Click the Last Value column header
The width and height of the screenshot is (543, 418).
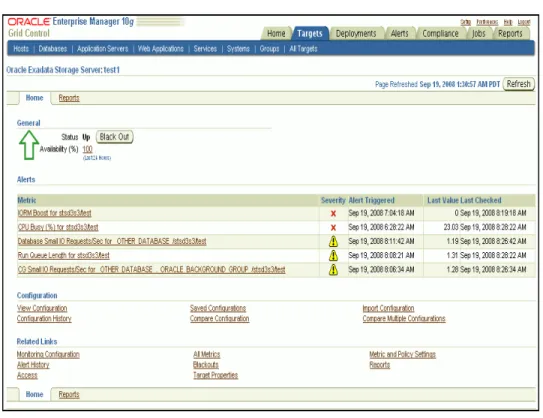[x=443, y=200]
